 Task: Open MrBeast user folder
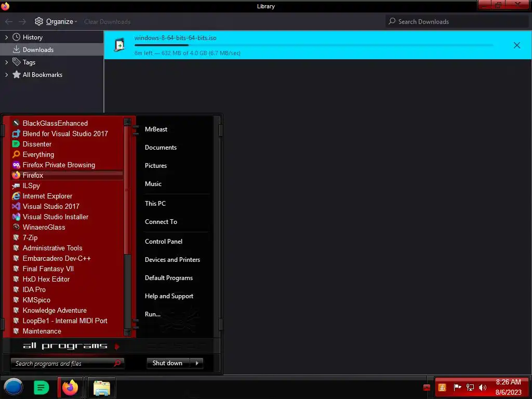(156, 129)
